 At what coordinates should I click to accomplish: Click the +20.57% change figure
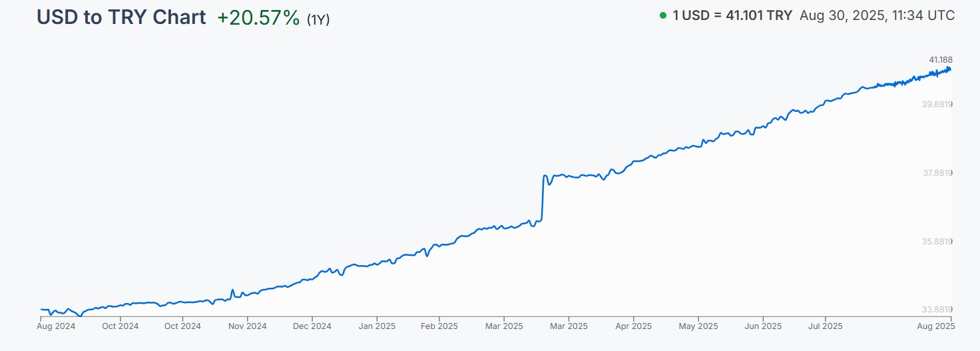[258, 18]
